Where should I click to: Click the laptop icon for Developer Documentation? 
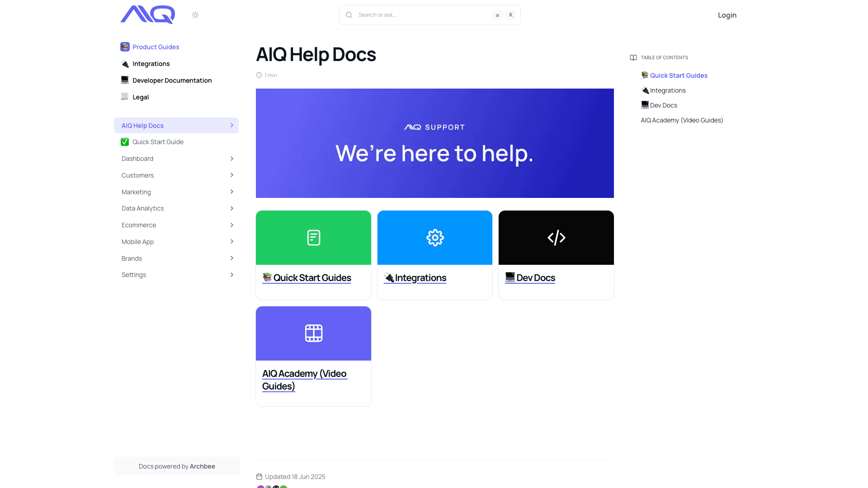[x=124, y=80]
